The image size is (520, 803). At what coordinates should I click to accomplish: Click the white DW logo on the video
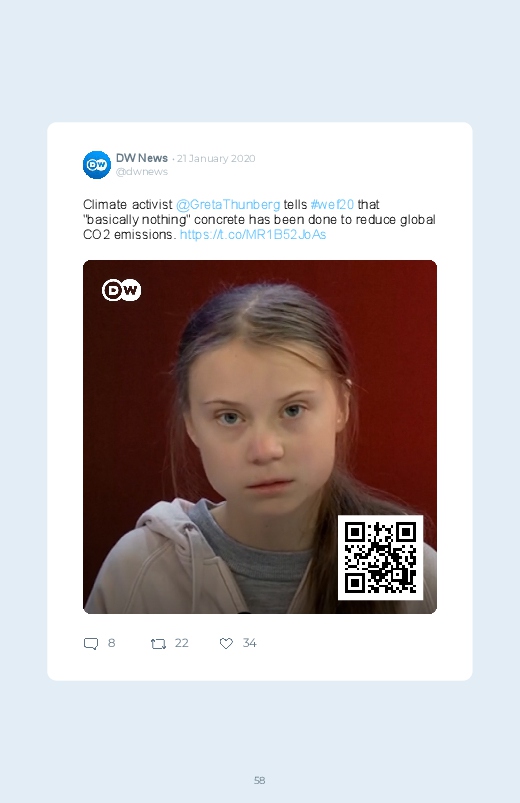(x=121, y=290)
